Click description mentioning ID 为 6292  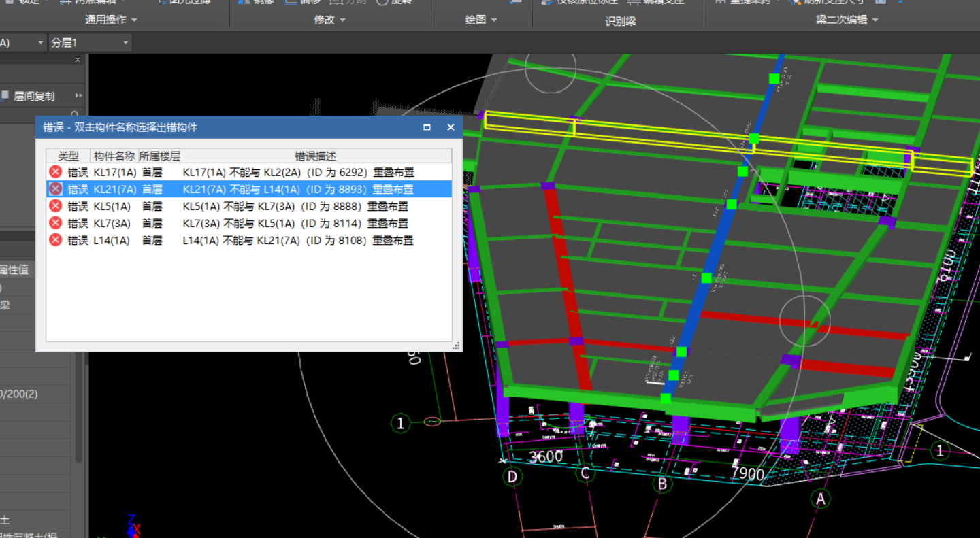(x=298, y=172)
